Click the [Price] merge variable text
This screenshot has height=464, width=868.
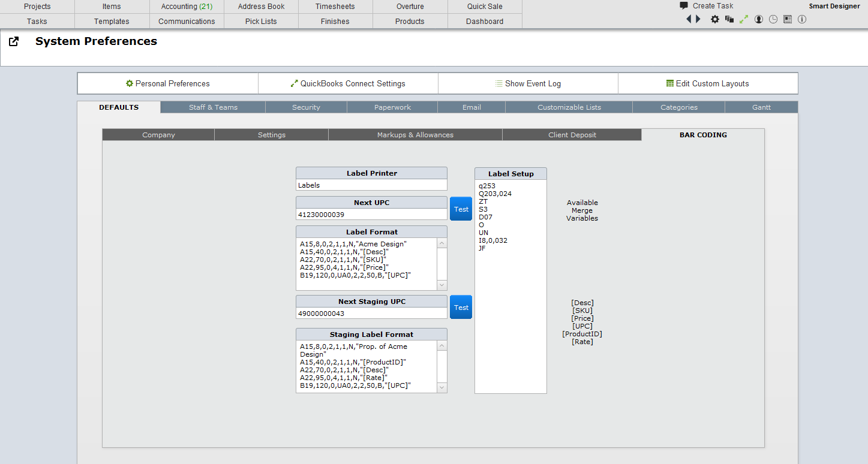tap(582, 318)
